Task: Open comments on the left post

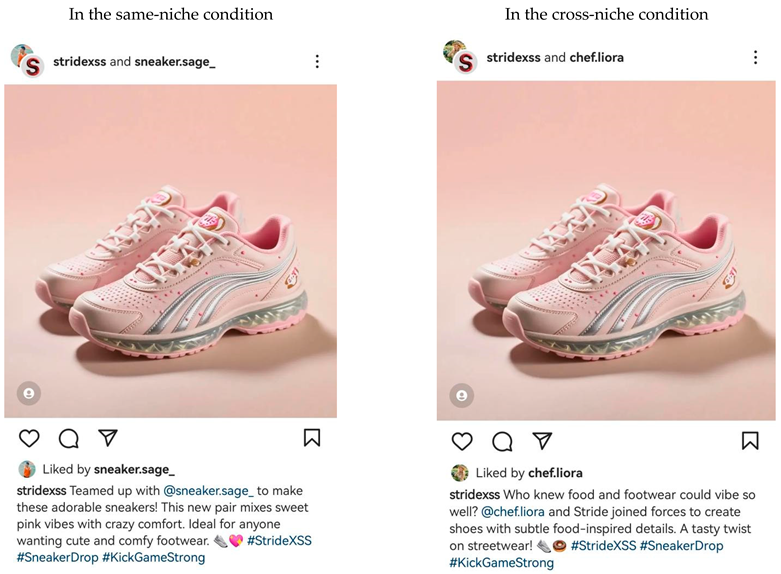Action: pos(68,438)
